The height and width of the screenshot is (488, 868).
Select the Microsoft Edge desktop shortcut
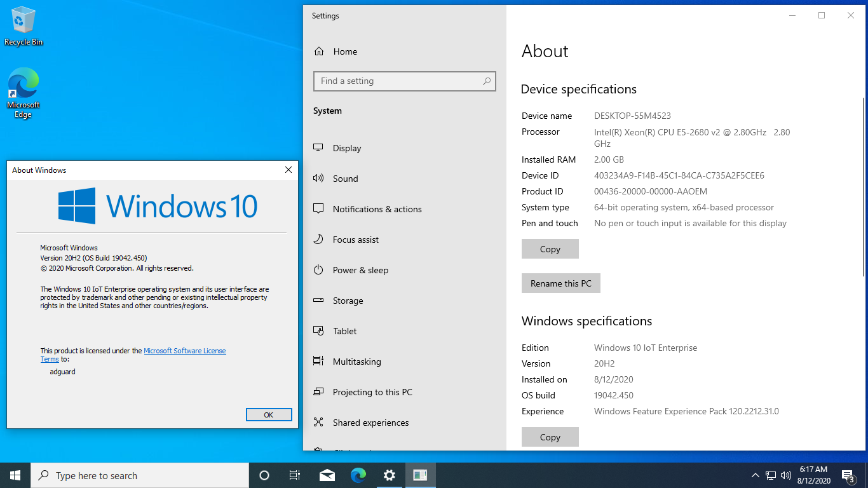pyautogui.click(x=24, y=93)
